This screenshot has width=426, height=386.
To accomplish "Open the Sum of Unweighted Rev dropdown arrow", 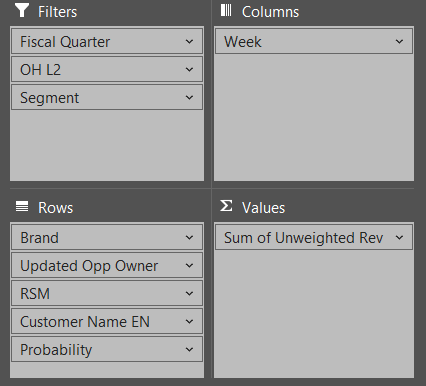I will click(399, 238).
